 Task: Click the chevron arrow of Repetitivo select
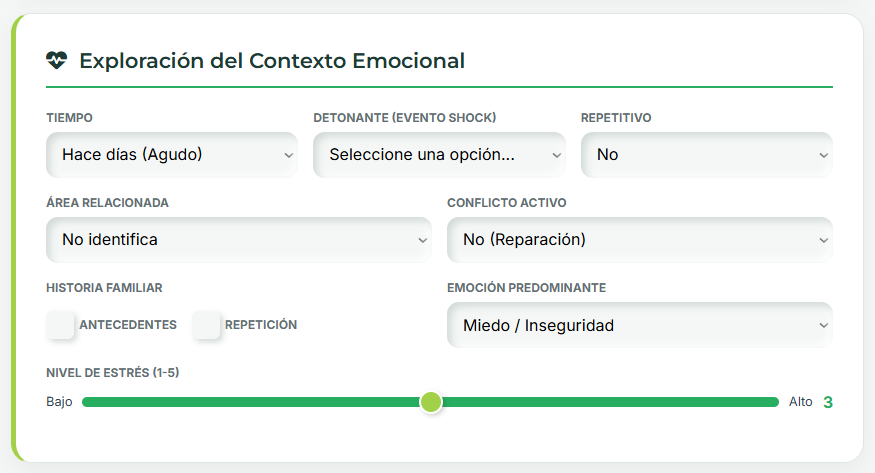823,155
